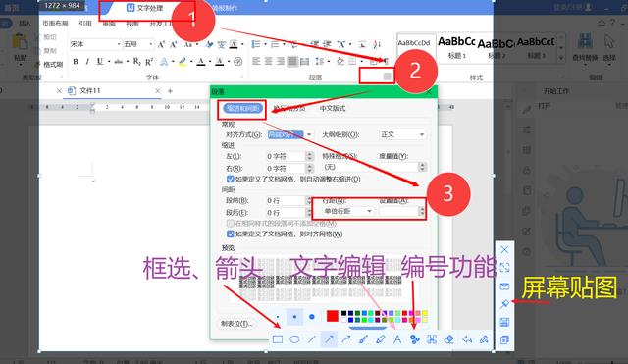
Task: Apply bold with the B button
Action: (76, 61)
